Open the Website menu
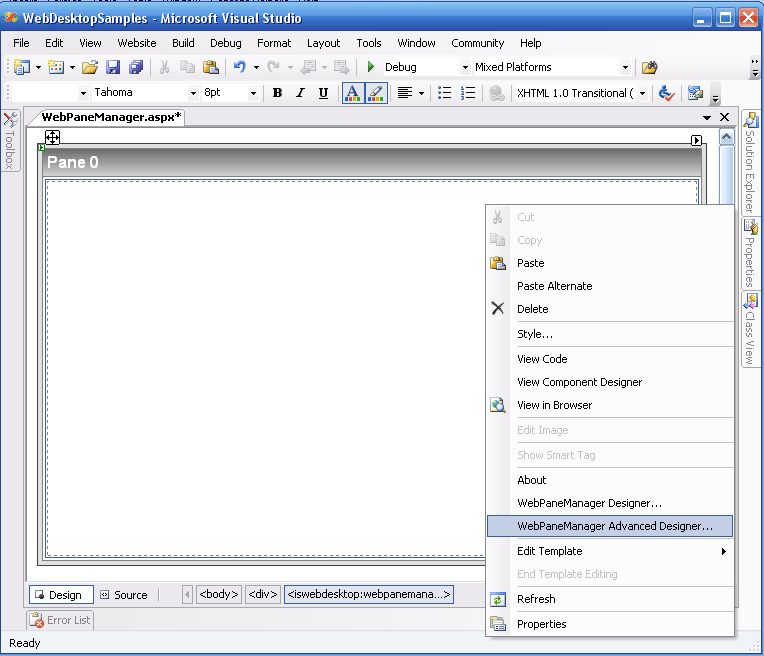Image resolution: width=764 pixels, height=656 pixels. (137, 43)
